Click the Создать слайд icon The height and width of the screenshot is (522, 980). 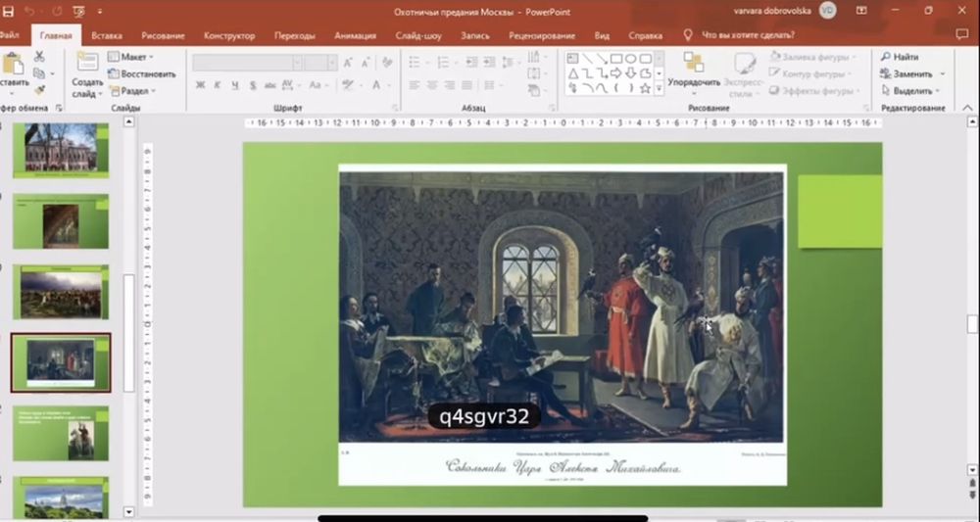tap(87, 63)
